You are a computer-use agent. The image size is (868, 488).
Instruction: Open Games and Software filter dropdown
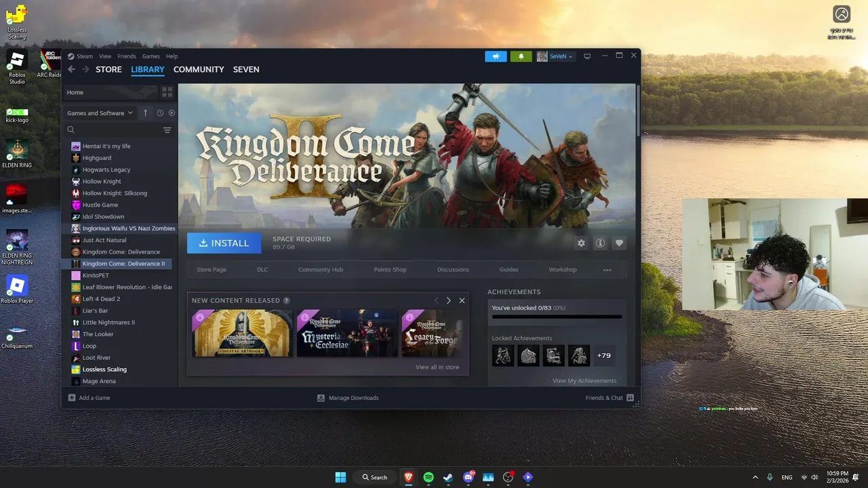coord(100,113)
